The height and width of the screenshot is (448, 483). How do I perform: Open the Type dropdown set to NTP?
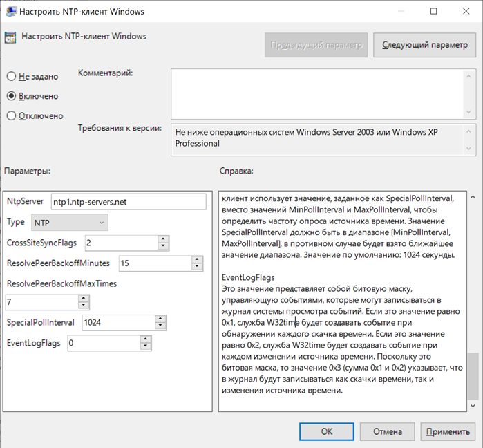pos(70,222)
